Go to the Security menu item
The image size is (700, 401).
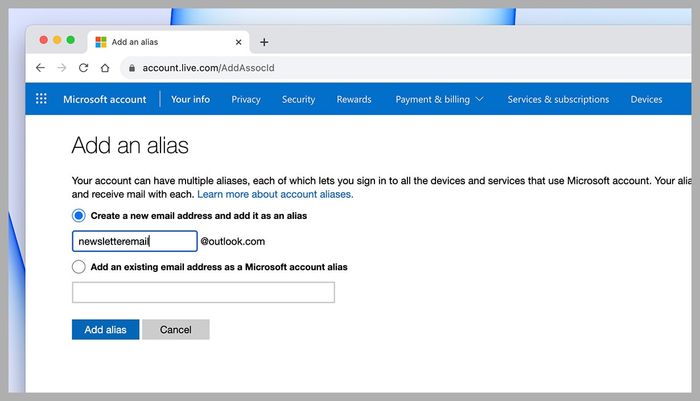point(298,99)
